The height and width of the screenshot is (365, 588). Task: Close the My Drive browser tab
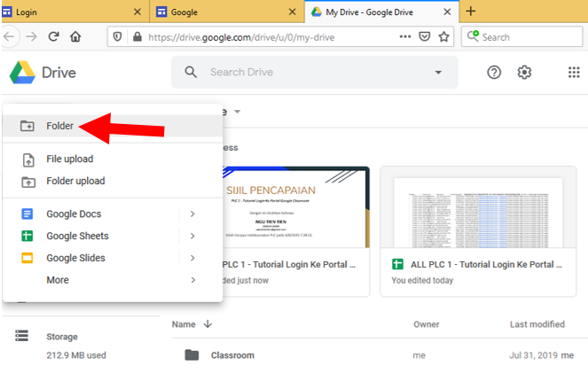pos(447,12)
